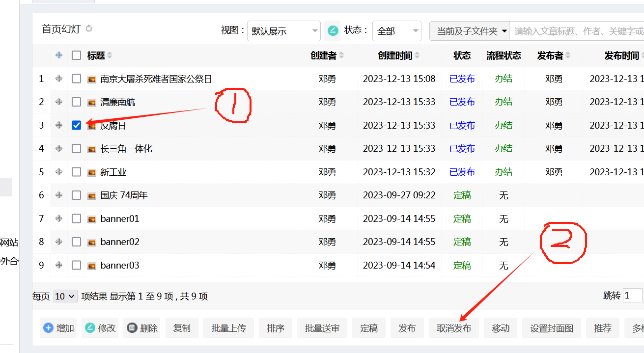
Task: Toggle the select-all checkbox in header
Action: [x=76, y=55]
